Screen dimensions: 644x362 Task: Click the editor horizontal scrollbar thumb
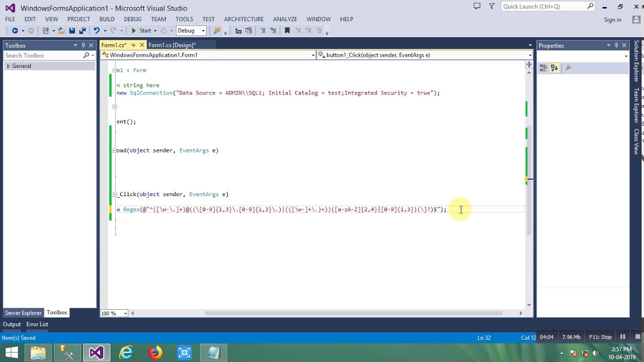(353, 313)
